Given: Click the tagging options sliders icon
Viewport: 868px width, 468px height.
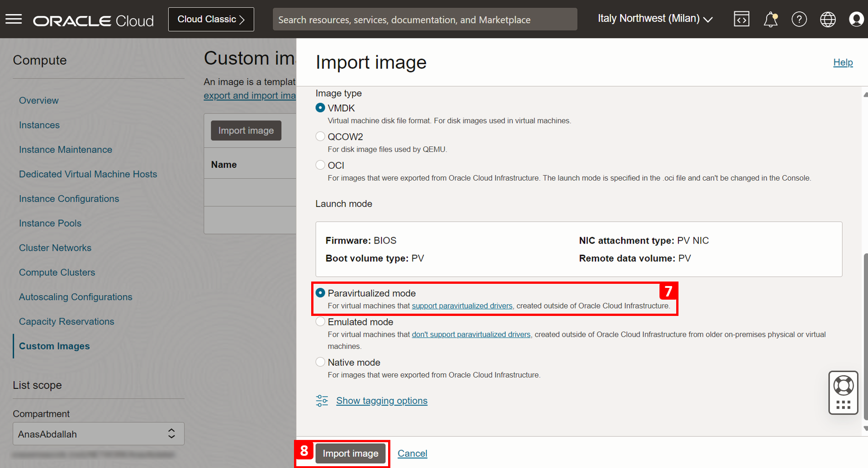Looking at the screenshot, I should tap(322, 401).
